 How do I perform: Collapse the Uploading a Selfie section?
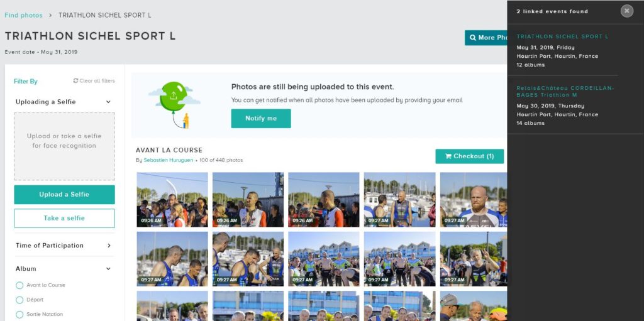click(108, 102)
